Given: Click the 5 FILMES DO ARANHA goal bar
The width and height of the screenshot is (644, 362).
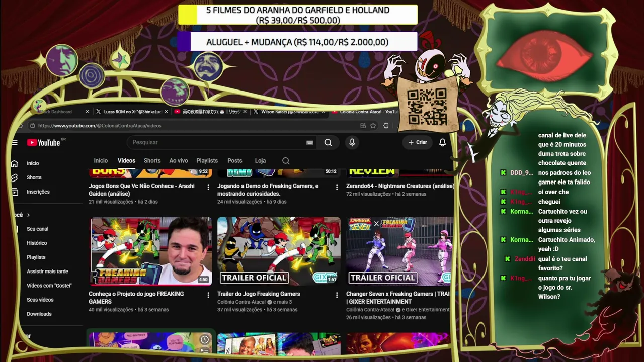Looking at the screenshot, I should (297, 15).
